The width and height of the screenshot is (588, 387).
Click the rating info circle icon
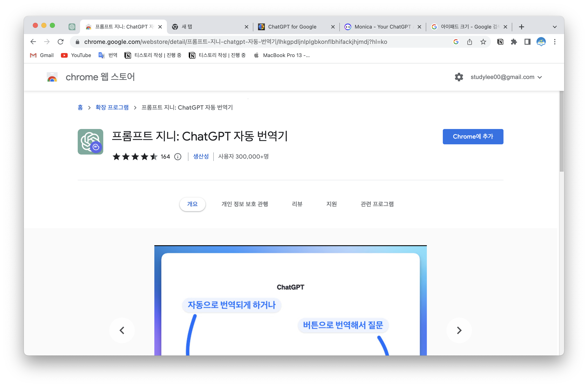tap(178, 157)
